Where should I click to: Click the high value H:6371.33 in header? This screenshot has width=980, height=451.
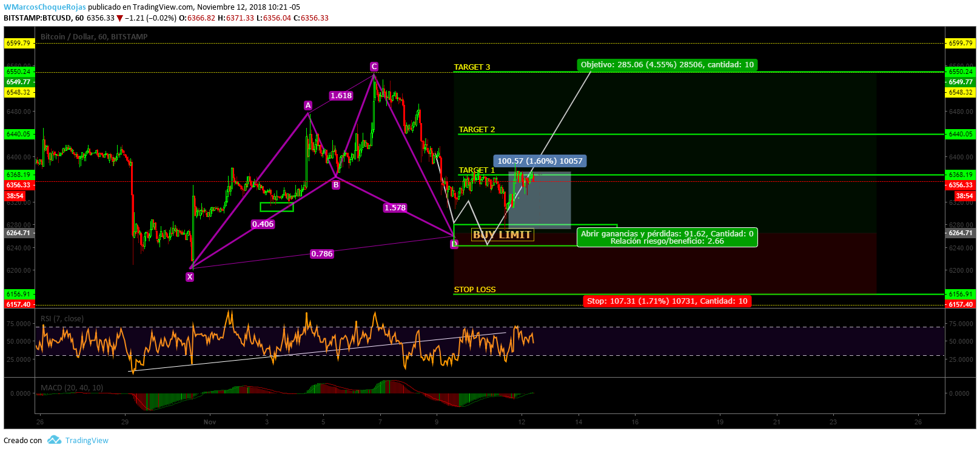point(237,18)
